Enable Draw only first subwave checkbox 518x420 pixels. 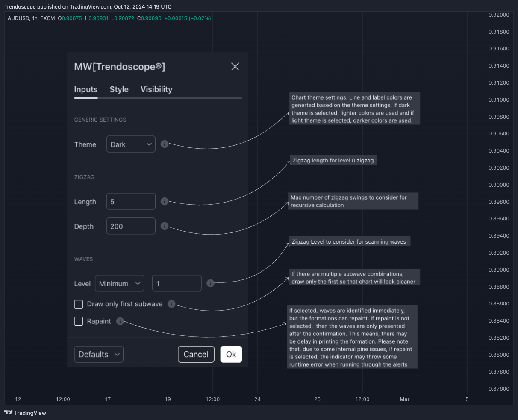79,304
